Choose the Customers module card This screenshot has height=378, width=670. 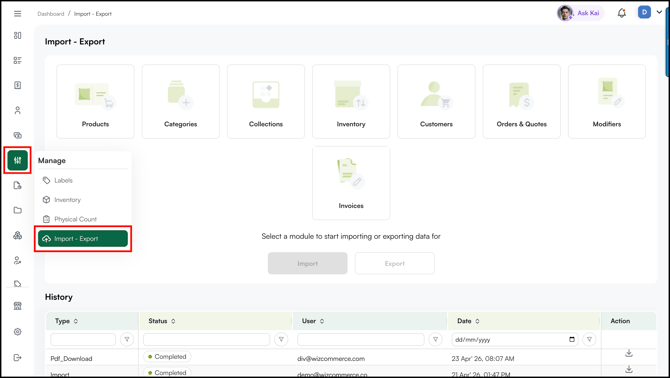[436, 102]
